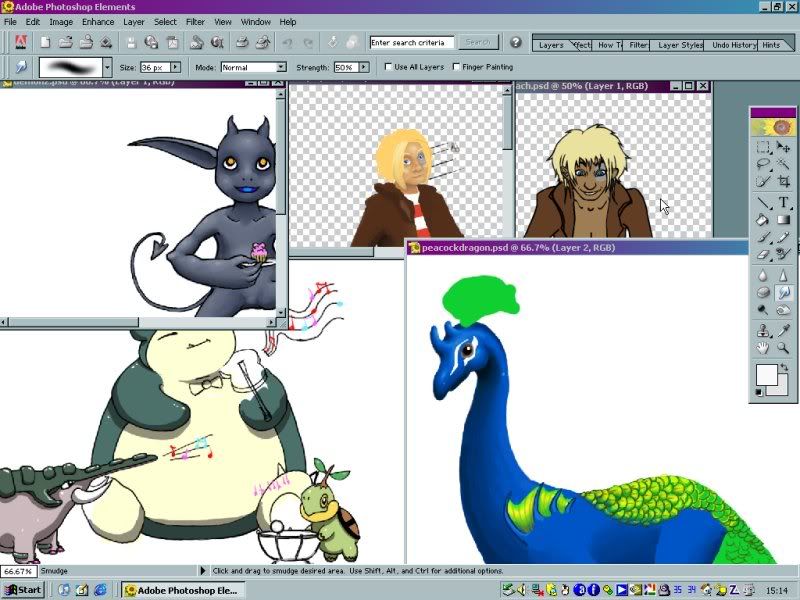Reset to default black and white colors

point(759,392)
